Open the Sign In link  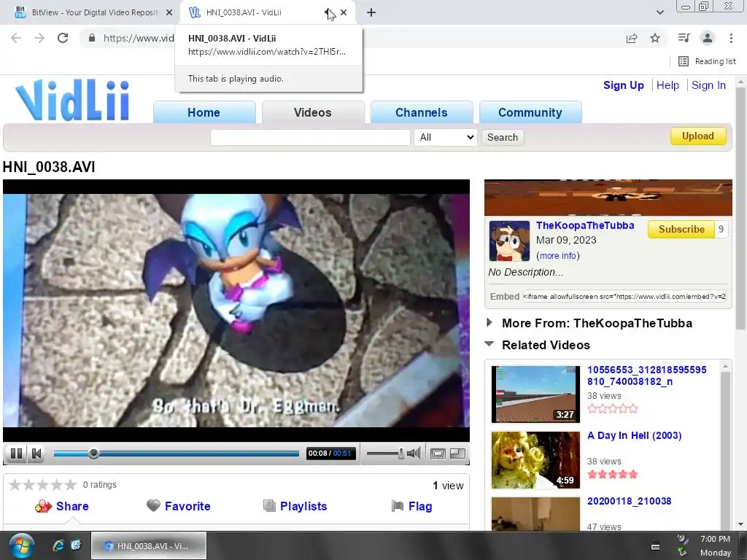tap(708, 85)
